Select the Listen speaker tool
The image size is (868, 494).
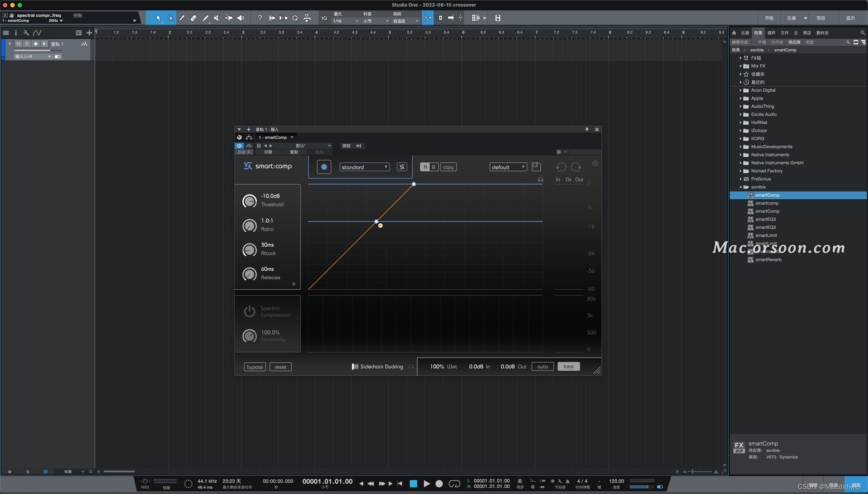241,18
